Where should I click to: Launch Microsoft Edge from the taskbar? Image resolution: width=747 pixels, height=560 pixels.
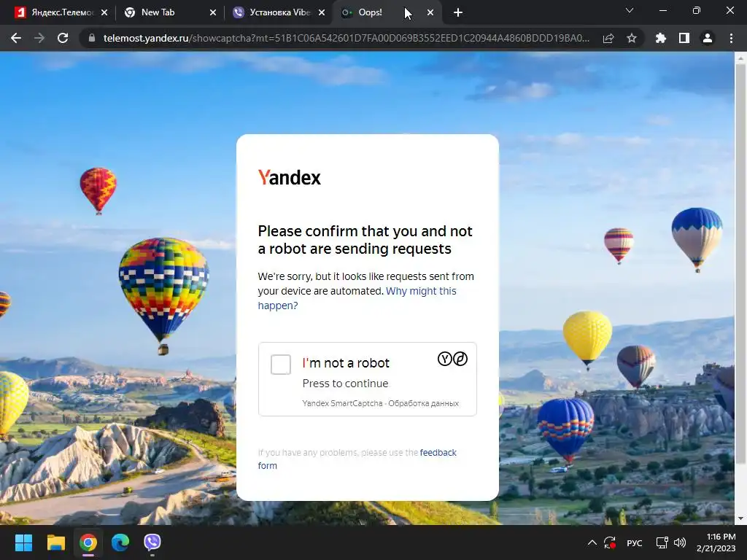[x=120, y=542]
